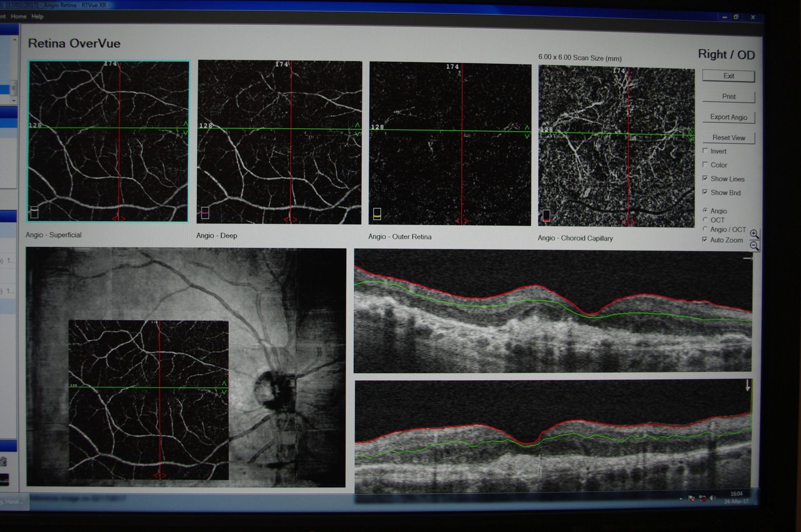Enable the Invert checkbox
The width and height of the screenshot is (801, 532).
point(705,151)
